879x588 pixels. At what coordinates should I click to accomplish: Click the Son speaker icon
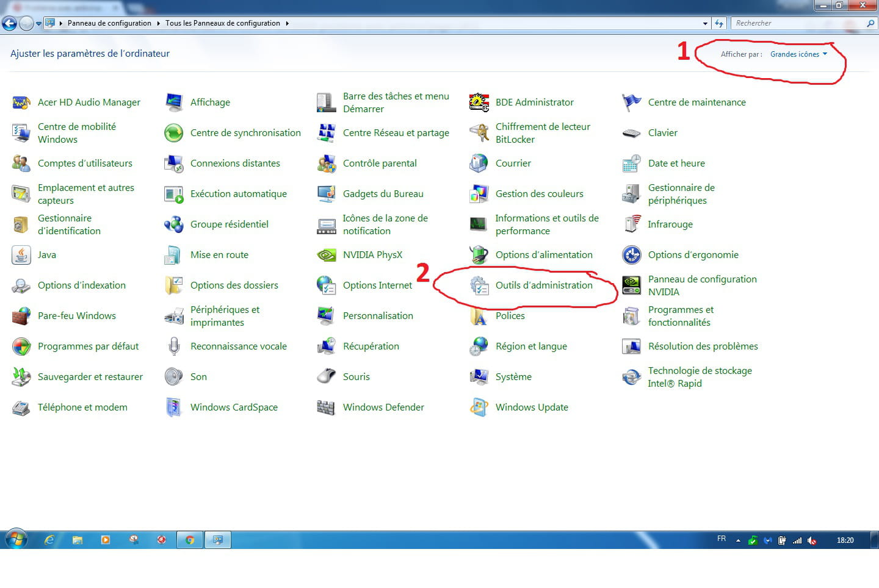click(x=174, y=377)
